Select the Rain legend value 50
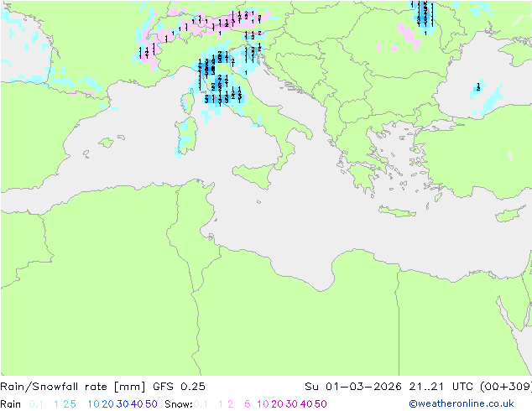This screenshot has height=411, width=532. (151, 404)
